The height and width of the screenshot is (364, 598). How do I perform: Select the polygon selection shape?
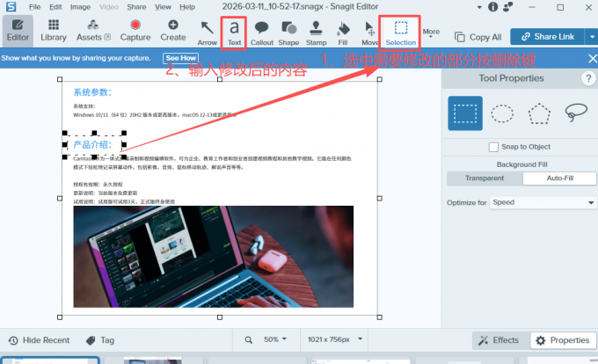tap(538, 113)
